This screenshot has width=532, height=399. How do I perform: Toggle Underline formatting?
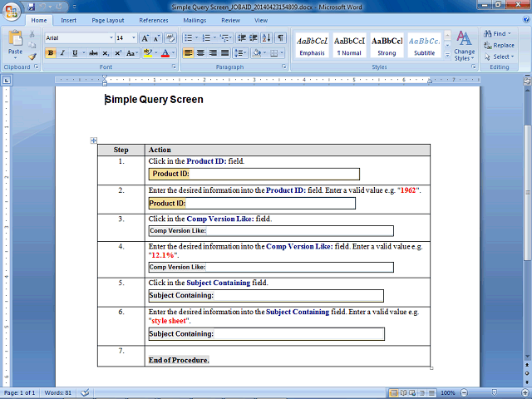[x=75, y=53]
